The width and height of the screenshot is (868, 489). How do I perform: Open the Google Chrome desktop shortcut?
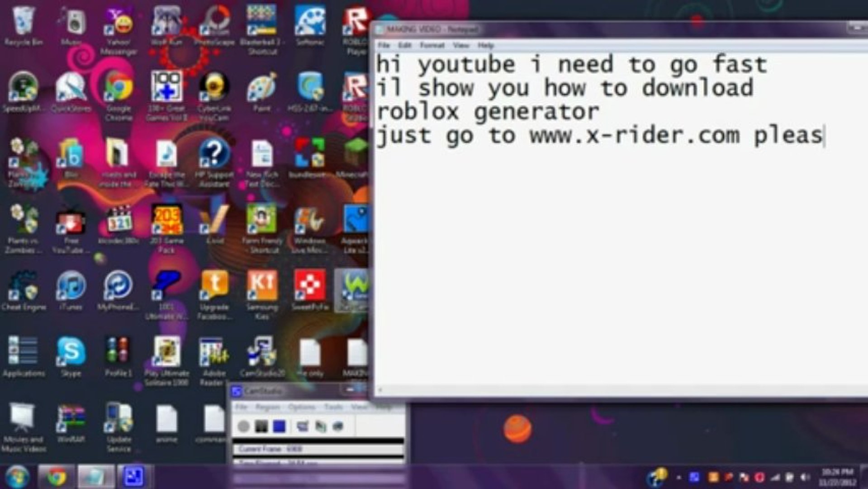click(x=119, y=95)
